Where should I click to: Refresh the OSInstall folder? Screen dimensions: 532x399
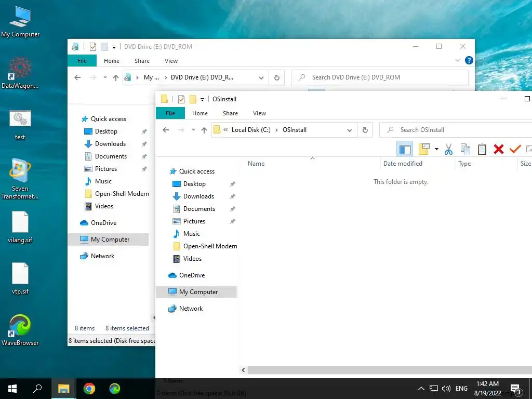365,130
